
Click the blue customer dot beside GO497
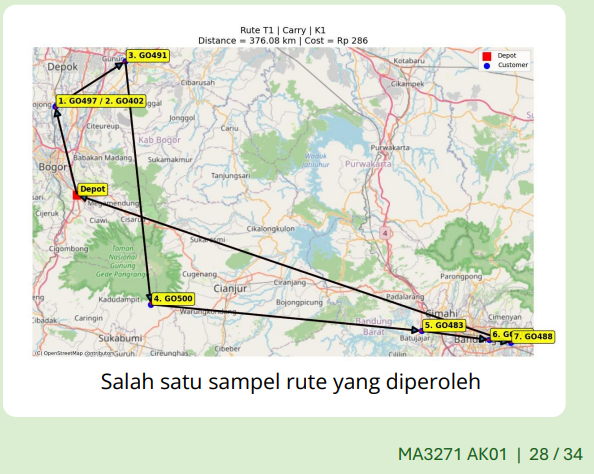(55, 107)
